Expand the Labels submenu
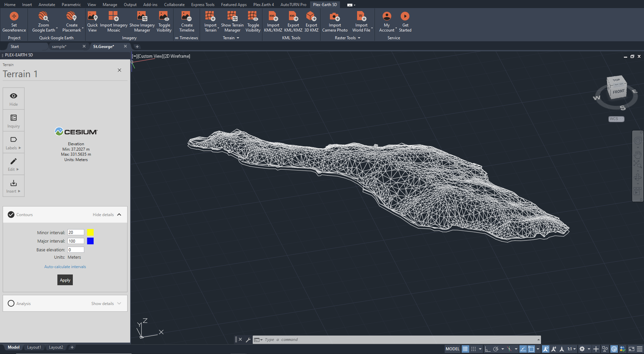644x354 pixels. (x=13, y=143)
